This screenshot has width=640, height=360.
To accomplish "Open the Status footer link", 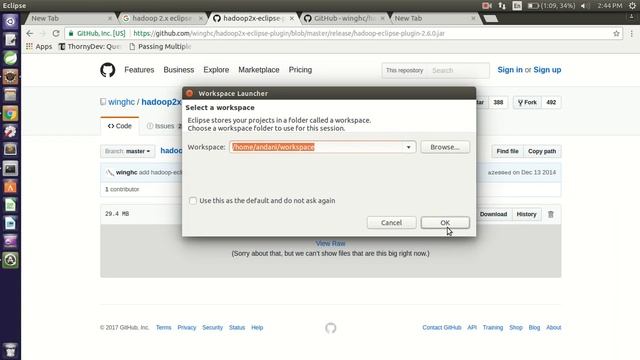I will tap(237, 327).
